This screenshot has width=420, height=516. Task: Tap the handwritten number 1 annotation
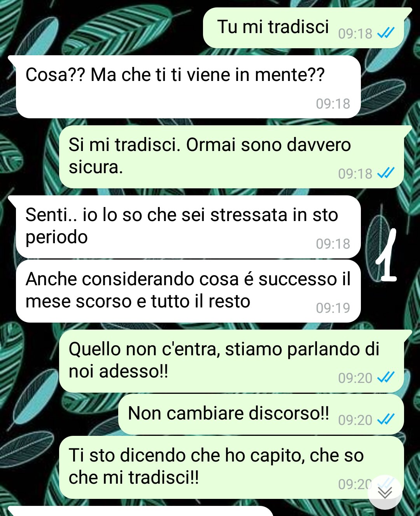[x=387, y=255]
